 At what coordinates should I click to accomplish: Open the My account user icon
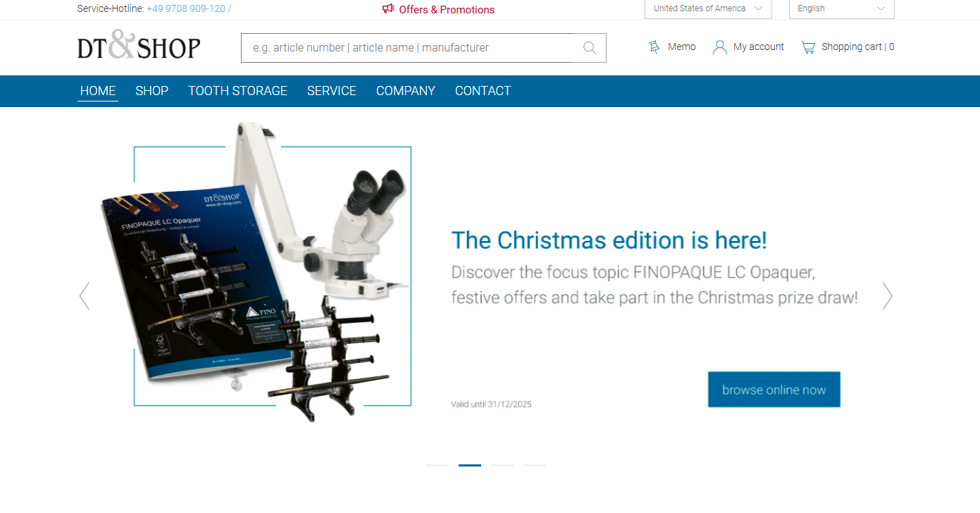[x=719, y=47]
